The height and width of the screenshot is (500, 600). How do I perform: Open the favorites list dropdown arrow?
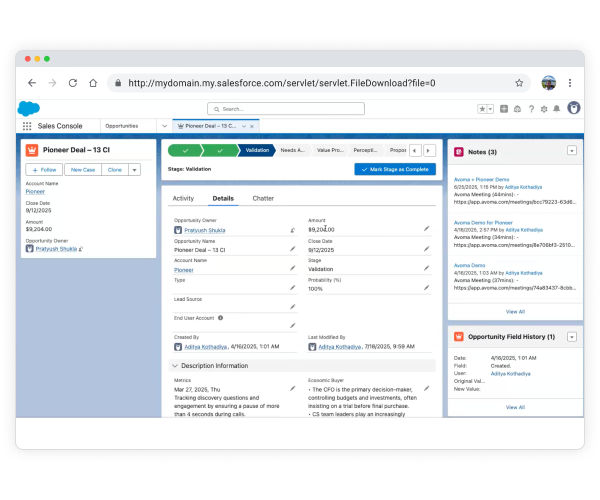pyautogui.click(x=490, y=109)
